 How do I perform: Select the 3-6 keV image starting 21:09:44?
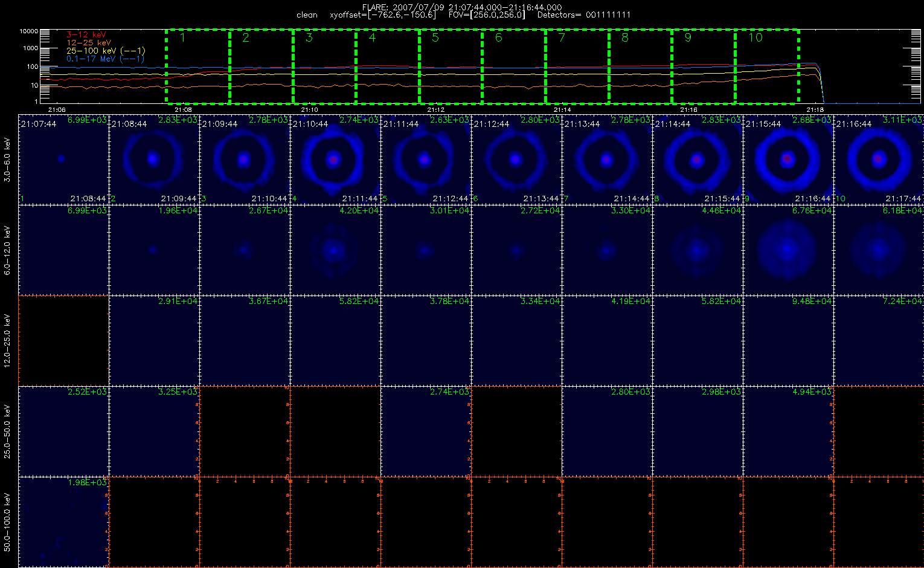245,160
